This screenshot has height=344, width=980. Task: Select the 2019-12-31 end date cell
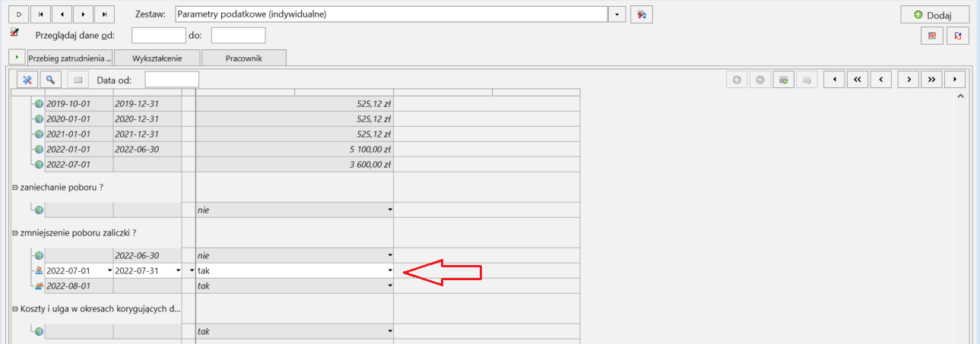[147, 104]
